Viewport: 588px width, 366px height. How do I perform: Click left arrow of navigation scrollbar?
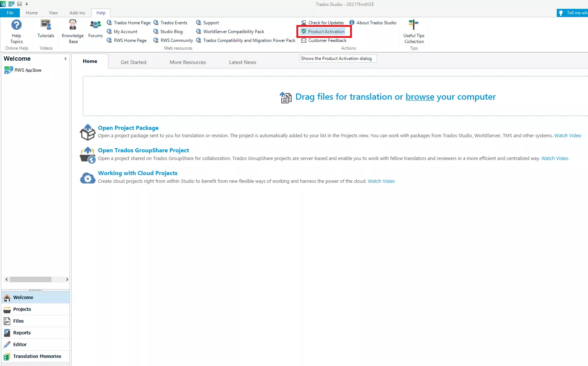pos(7,280)
